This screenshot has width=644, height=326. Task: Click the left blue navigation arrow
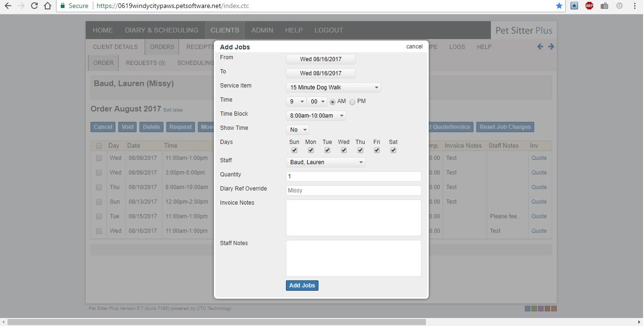coord(540,47)
